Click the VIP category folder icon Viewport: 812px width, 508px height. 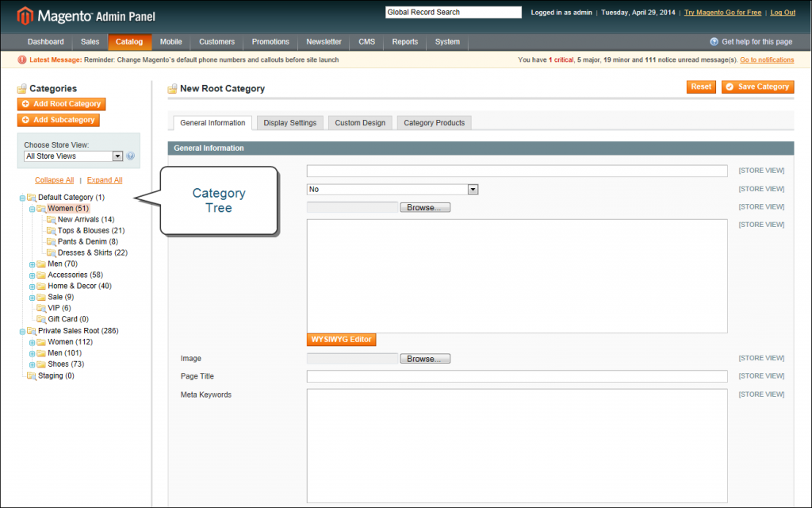(x=40, y=308)
